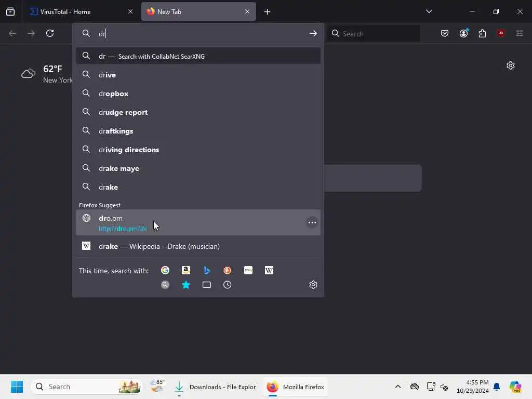The width and height of the screenshot is (532, 399).
Task: Launch the Copilot preview icon
Action: coord(515,387)
